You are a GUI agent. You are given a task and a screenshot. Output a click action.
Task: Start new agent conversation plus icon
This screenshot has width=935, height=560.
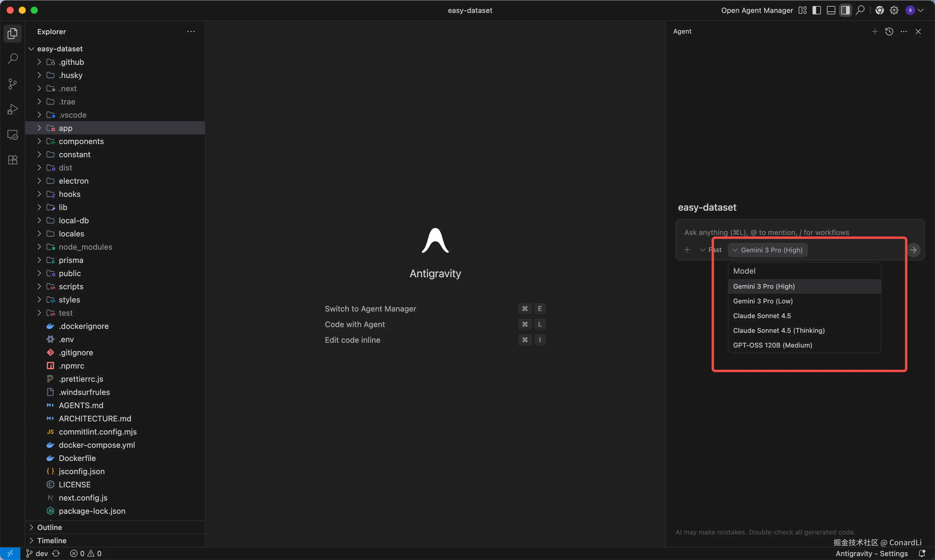click(875, 32)
